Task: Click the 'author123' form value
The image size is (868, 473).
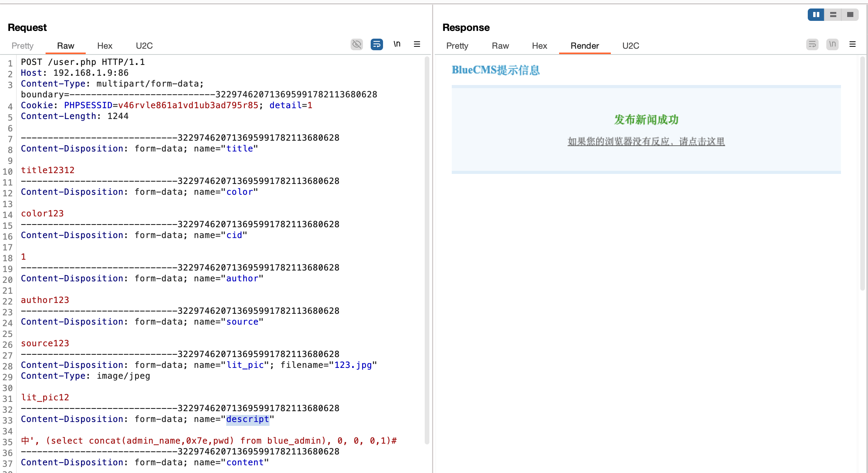Action: (x=45, y=300)
